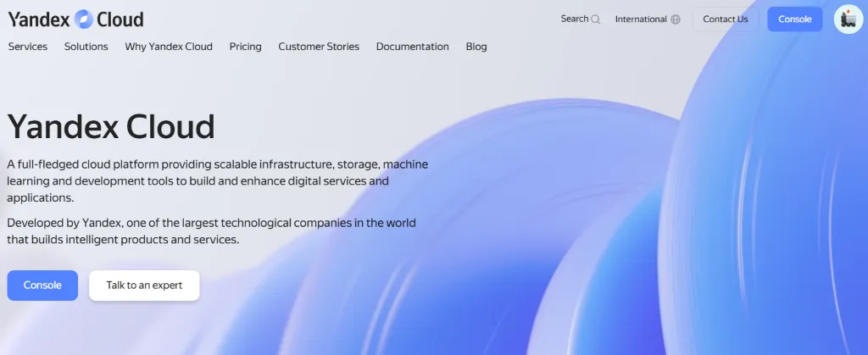Viewport: 868px width, 355px height.
Task: Click the paragraph starting "Developed by Yandex"
Action: point(211,231)
